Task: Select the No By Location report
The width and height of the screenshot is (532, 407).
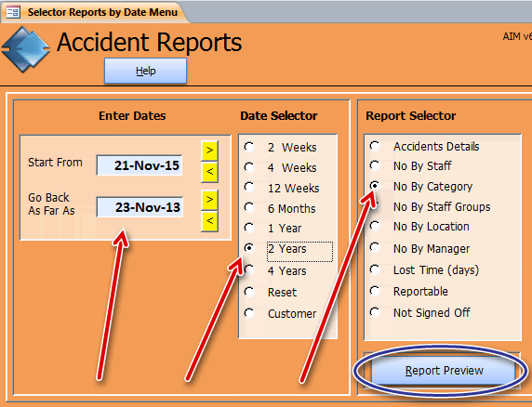Action: [x=375, y=226]
